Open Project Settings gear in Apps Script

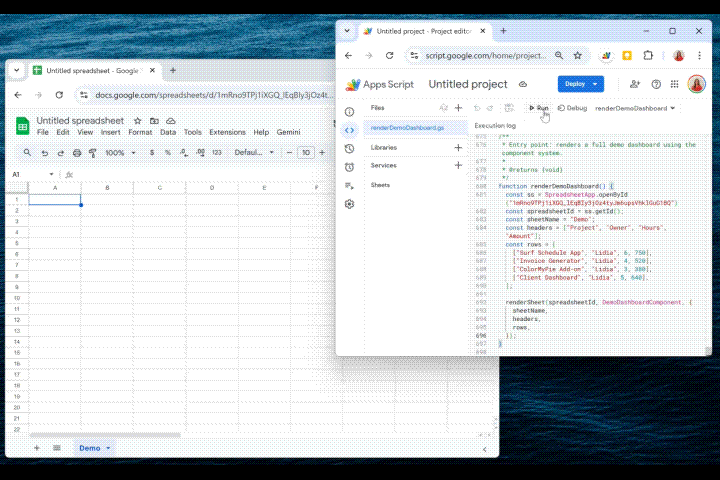[350, 203]
